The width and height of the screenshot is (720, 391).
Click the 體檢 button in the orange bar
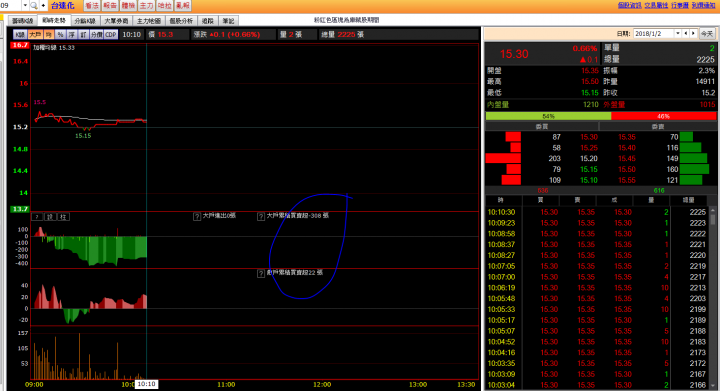tap(128, 6)
